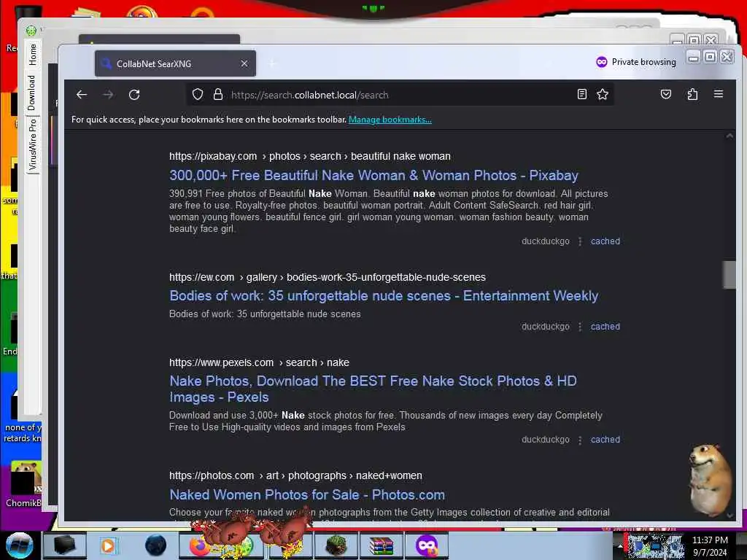
Task: Open the Windows Start orb
Action: [19, 545]
